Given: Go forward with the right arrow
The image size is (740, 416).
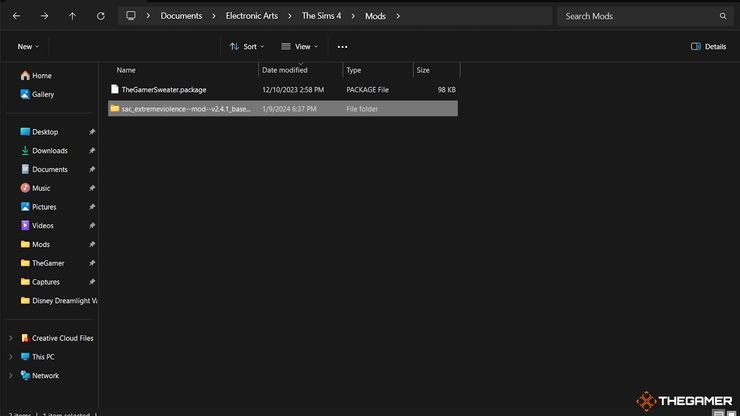Looking at the screenshot, I should pyautogui.click(x=44, y=16).
